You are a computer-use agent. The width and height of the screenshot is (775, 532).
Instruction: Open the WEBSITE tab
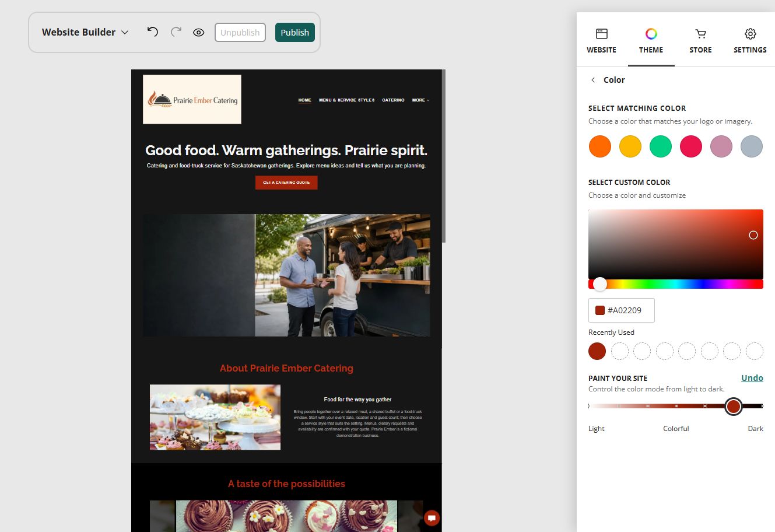pos(601,40)
